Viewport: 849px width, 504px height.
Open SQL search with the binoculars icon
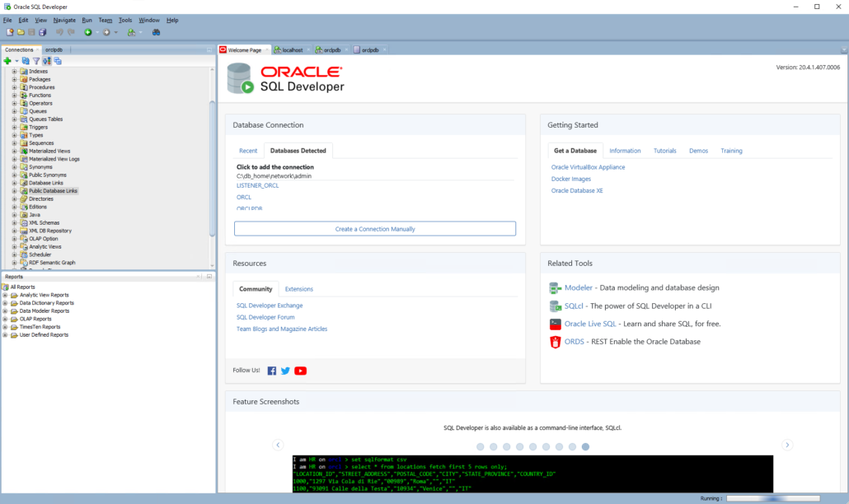(156, 31)
